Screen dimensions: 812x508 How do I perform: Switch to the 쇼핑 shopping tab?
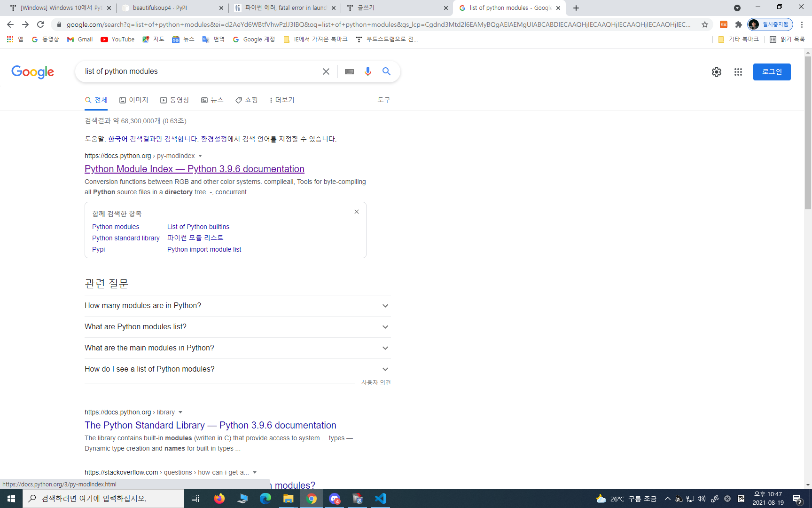(246, 100)
